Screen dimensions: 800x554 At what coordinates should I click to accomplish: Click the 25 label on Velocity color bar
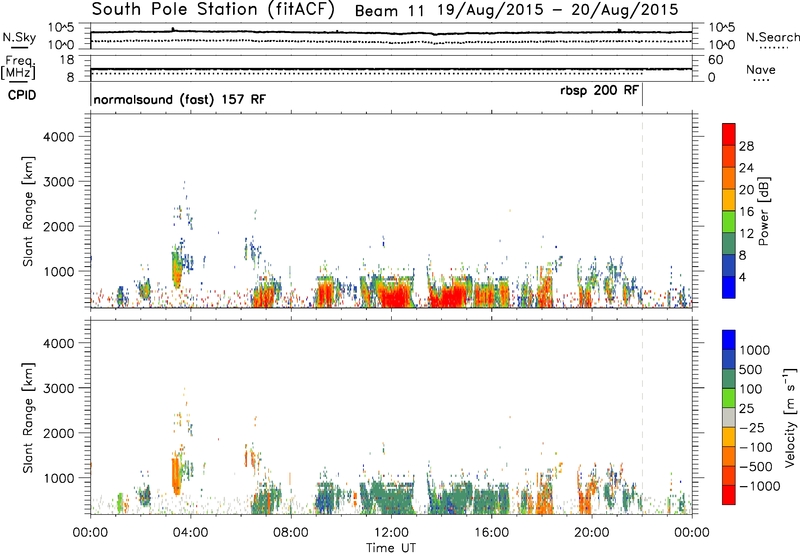pos(748,409)
